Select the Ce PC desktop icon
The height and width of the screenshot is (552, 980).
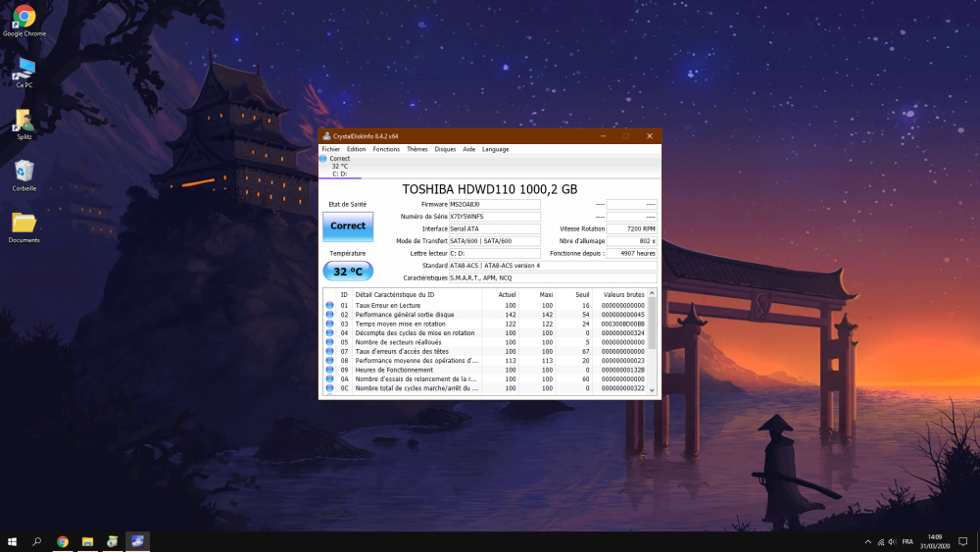click(x=24, y=69)
